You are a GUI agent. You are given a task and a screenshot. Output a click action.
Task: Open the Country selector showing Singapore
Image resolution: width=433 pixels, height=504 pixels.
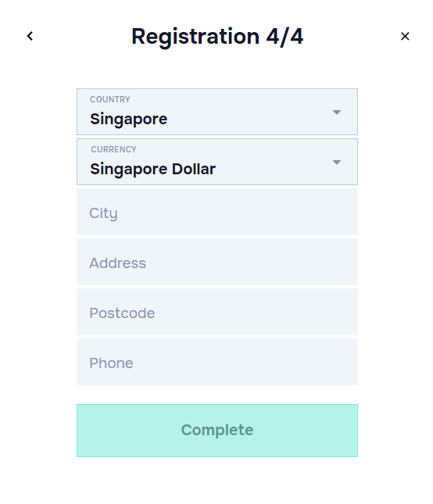pos(217,112)
